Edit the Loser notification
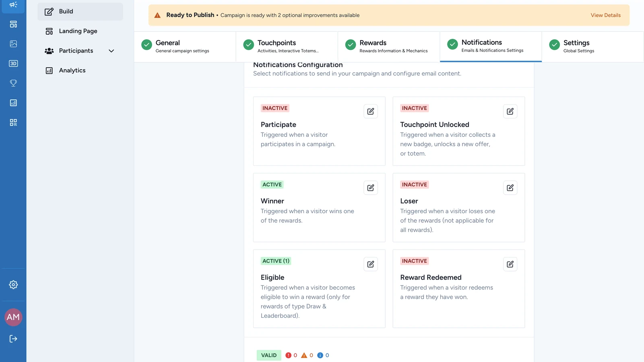This screenshot has width=644, height=362. click(510, 188)
